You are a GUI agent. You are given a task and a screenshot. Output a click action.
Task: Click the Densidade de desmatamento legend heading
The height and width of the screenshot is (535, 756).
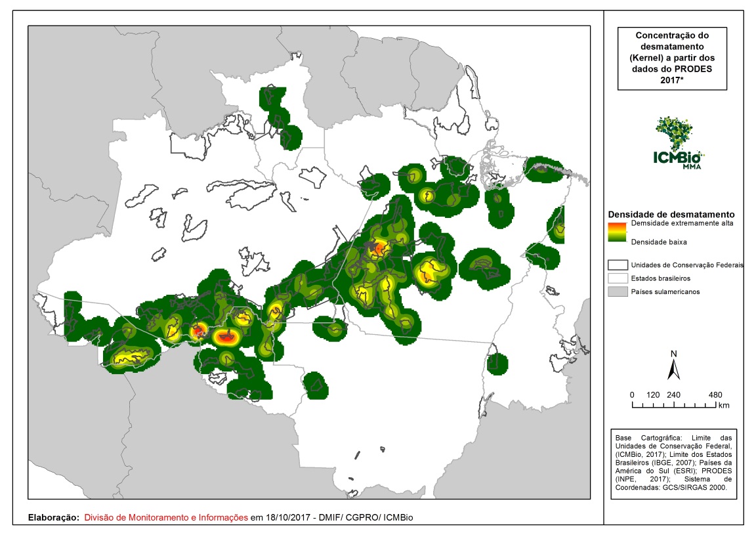point(671,215)
